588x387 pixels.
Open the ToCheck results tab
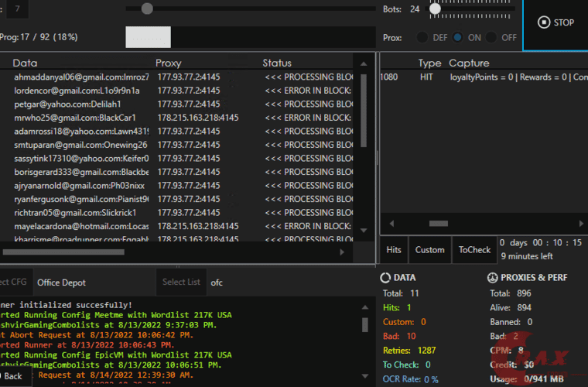click(474, 250)
